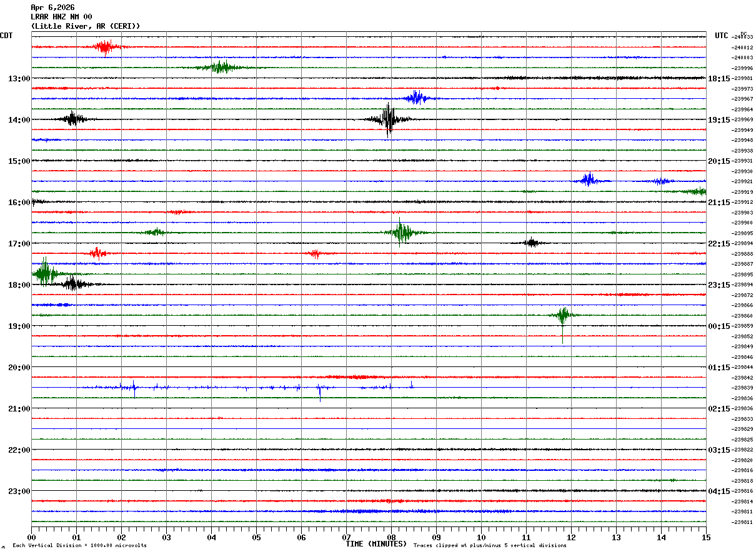
Task: Select the 20:00 CDT time label
Action: pyautogui.click(x=19, y=368)
